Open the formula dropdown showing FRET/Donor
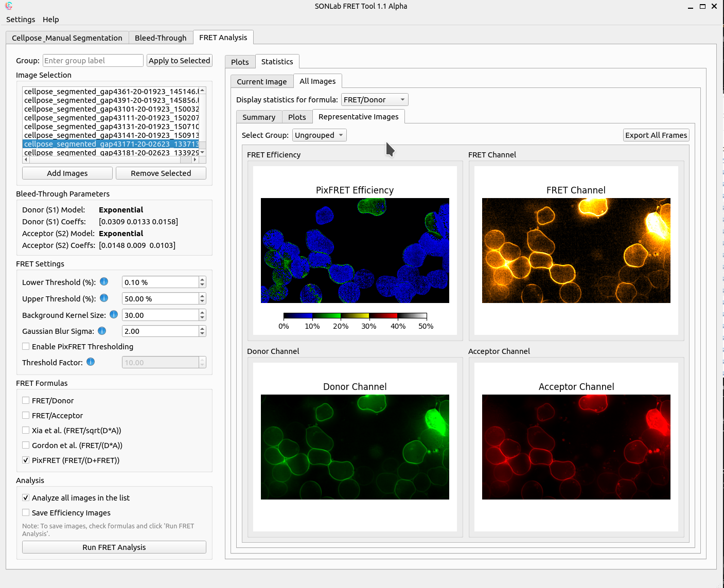724x588 pixels. (375, 100)
